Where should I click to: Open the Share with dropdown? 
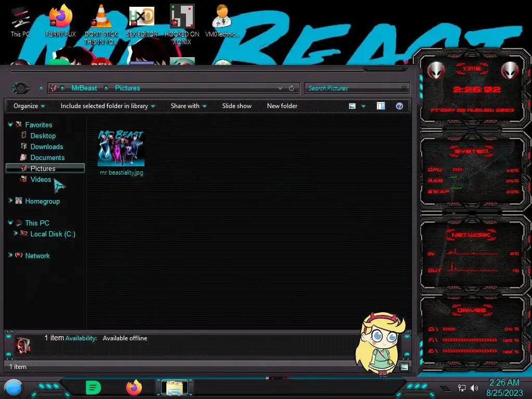(189, 106)
